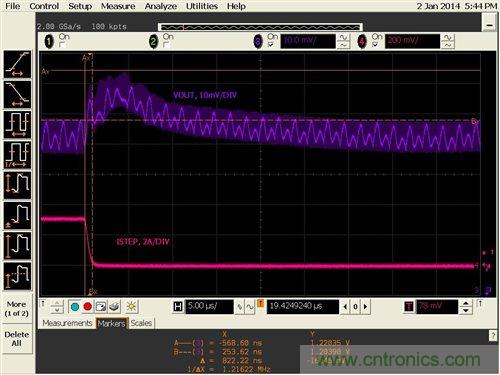
Task: Switch to the Scales tab
Action: (x=141, y=323)
